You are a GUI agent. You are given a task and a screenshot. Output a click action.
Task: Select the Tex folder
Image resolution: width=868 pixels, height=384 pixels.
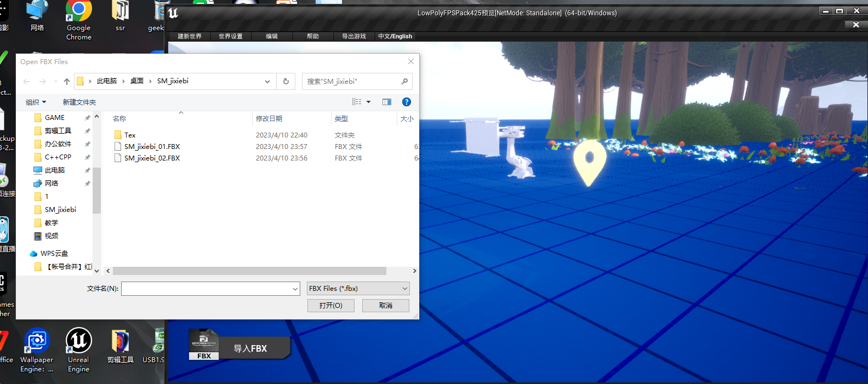[x=130, y=135]
